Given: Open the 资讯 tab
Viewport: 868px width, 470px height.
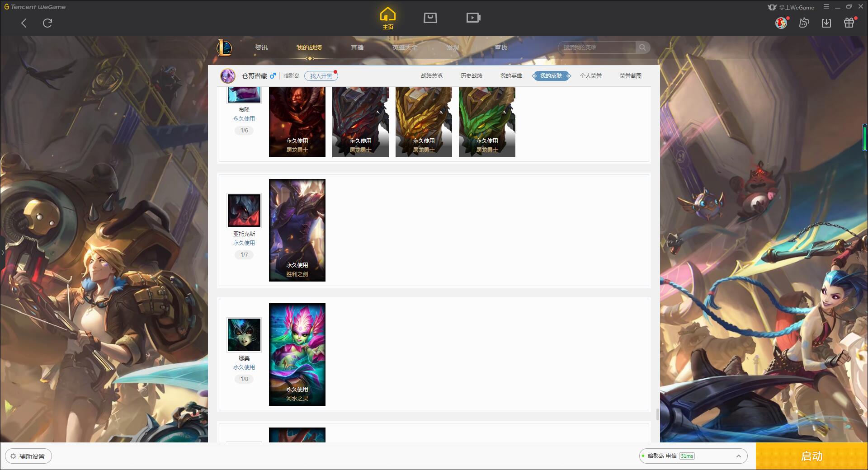Looking at the screenshot, I should (261, 47).
